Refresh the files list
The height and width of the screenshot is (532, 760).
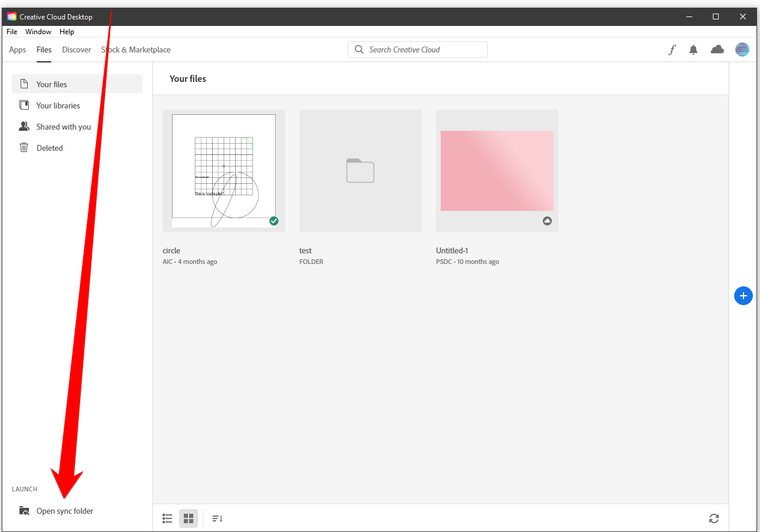[713, 518]
